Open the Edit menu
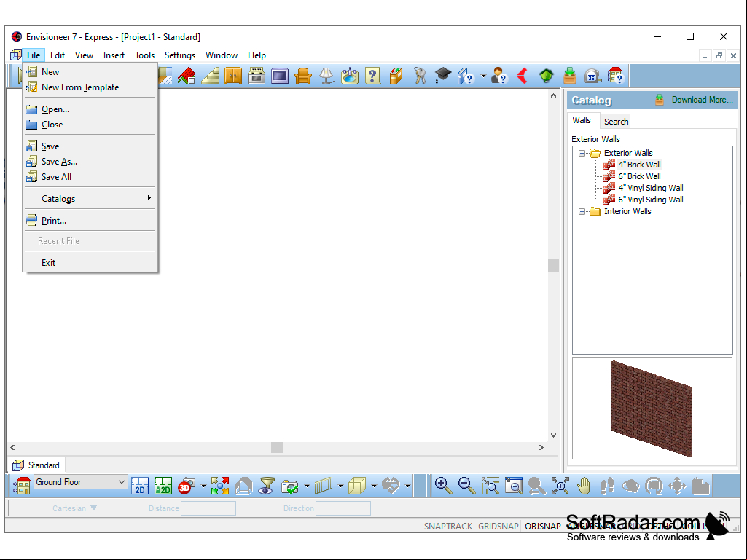Viewport: 747px width, 560px height. (57, 55)
